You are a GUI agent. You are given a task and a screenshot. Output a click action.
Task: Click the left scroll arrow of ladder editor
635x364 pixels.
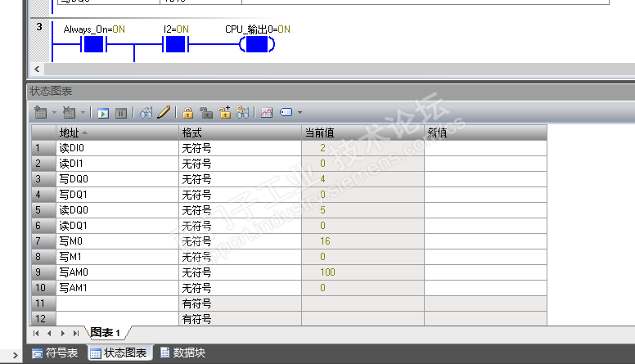point(38,70)
